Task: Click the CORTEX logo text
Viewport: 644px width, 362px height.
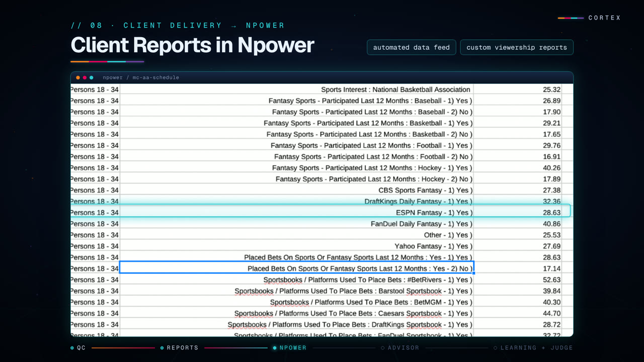Action: (x=605, y=18)
